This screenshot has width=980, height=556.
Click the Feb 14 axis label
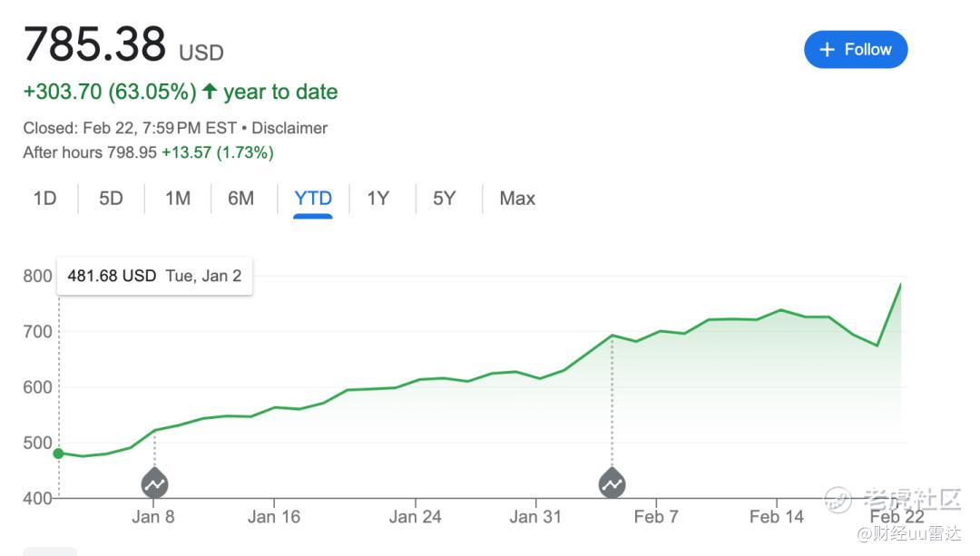(777, 517)
